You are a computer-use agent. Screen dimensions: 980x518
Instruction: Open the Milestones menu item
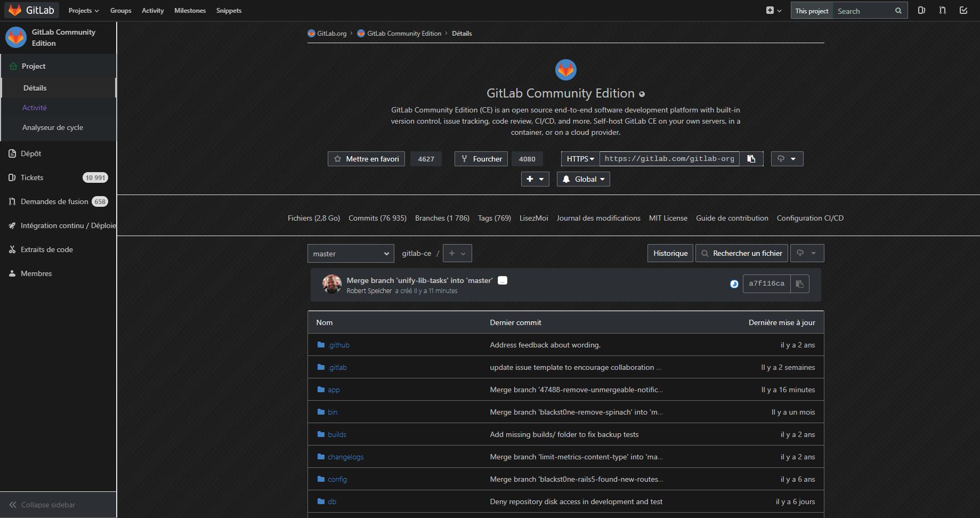[190, 10]
